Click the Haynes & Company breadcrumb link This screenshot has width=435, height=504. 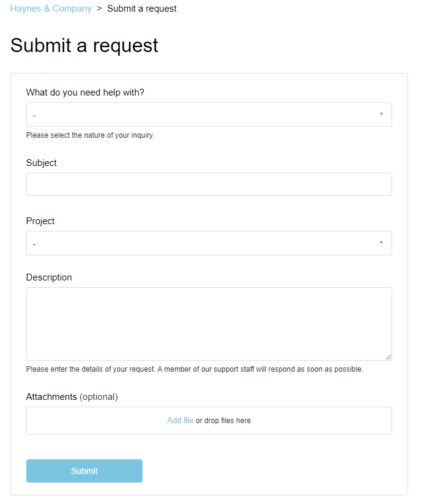(x=51, y=9)
